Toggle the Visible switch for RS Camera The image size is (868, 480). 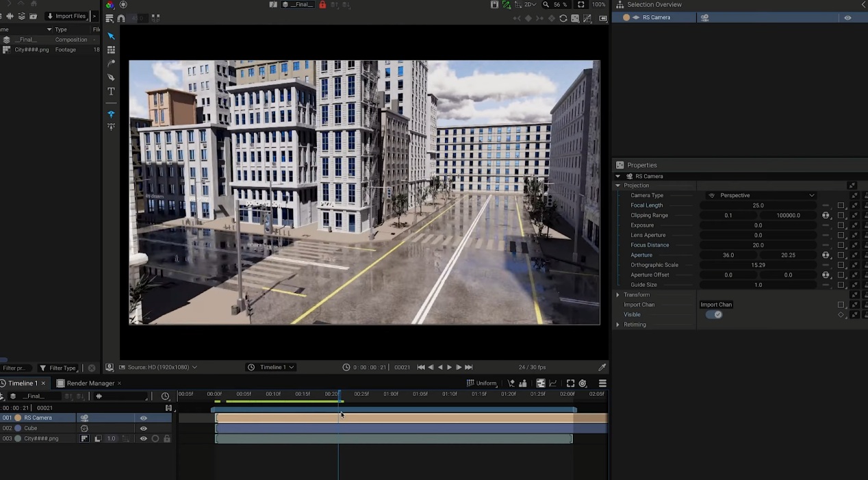[714, 315]
